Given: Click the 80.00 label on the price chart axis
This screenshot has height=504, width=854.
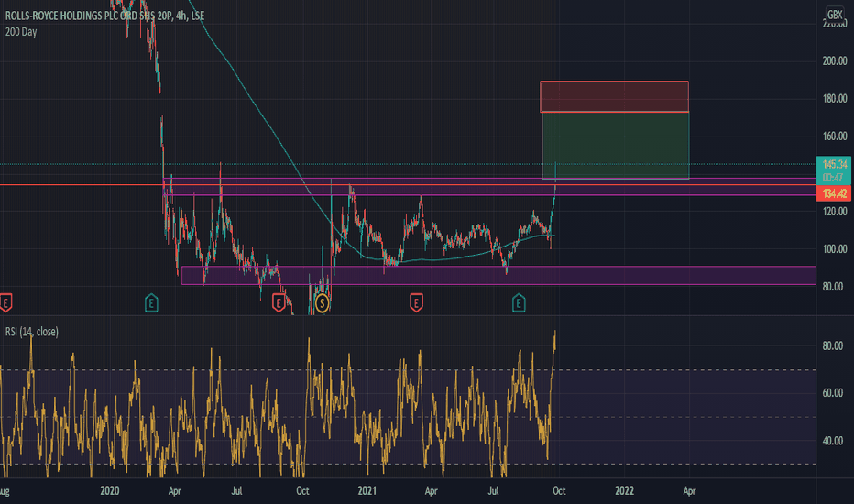Looking at the screenshot, I should click(x=833, y=287).
